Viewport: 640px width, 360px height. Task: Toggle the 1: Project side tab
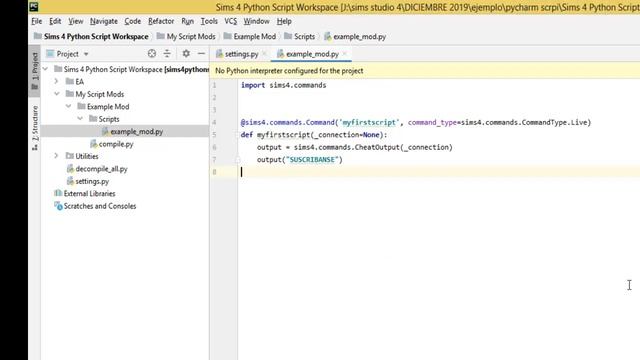point(35,71)
